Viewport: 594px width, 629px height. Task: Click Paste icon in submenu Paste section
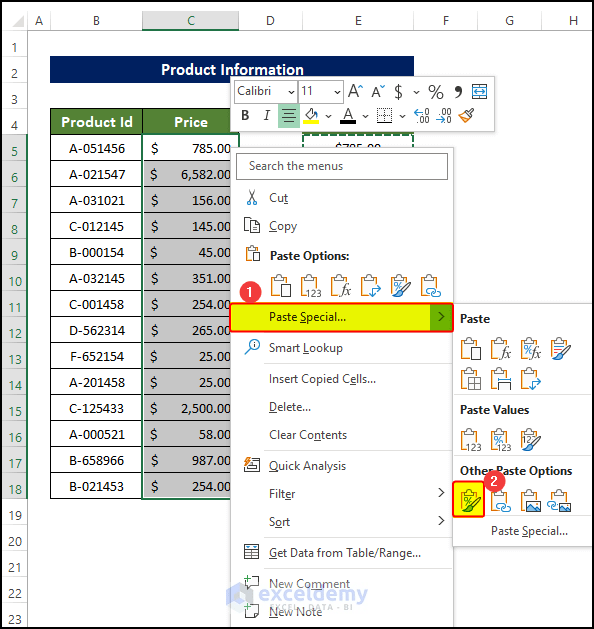coord(471,349)
